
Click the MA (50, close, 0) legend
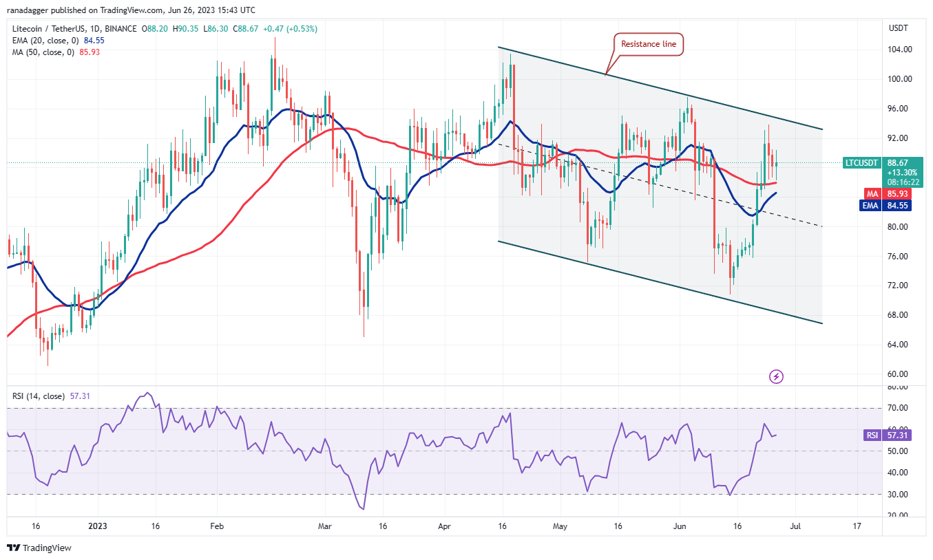41,52
